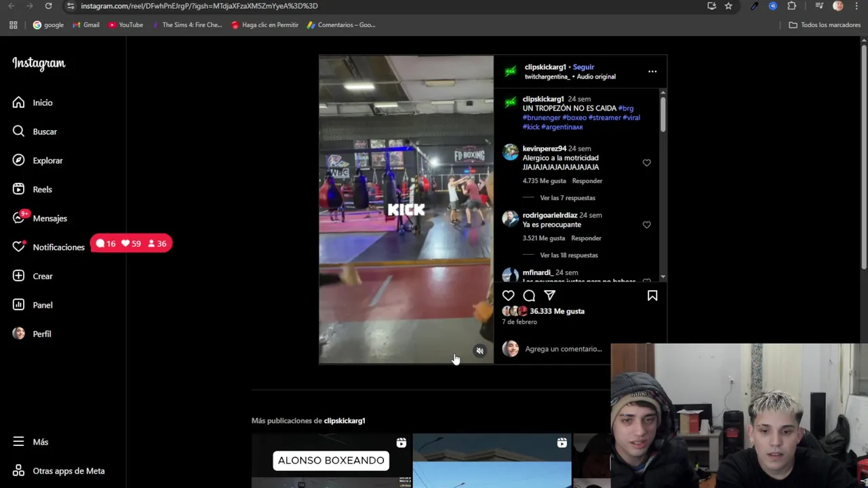This screenshot has width=868, height=488.
Task: Open Chrome profile avatar
Action: 838,6
